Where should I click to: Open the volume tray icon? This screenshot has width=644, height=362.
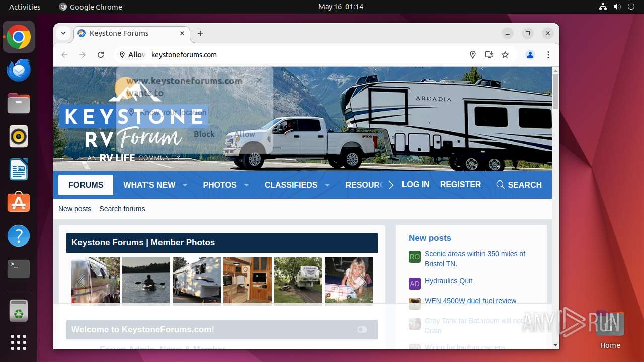[617, 7]
